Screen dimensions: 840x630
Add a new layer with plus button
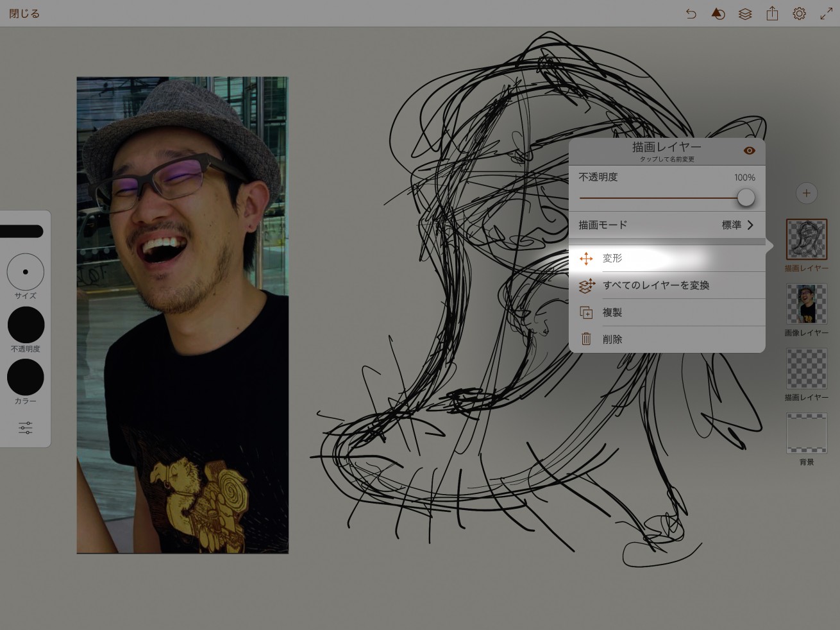[x=807, y=192]
